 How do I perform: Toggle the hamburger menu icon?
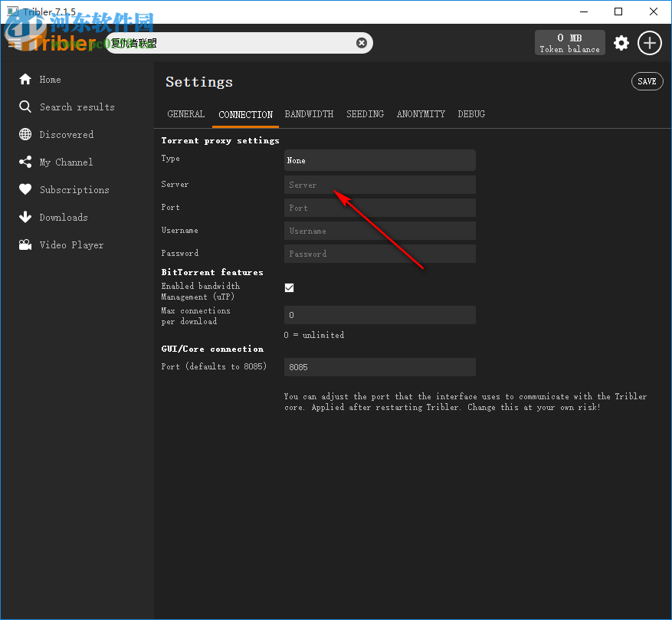coord(15,43)
